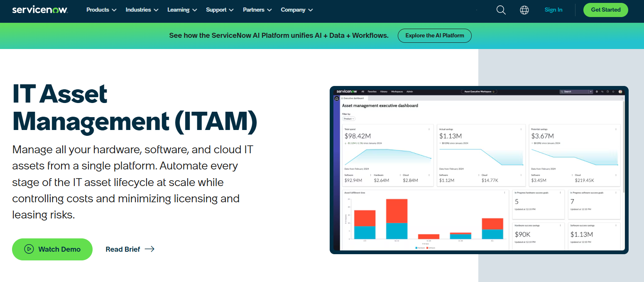The height and width of the screenshot is (282, 644).
Task: Click the $1.13M actual savings value
Action: point(451,136)
